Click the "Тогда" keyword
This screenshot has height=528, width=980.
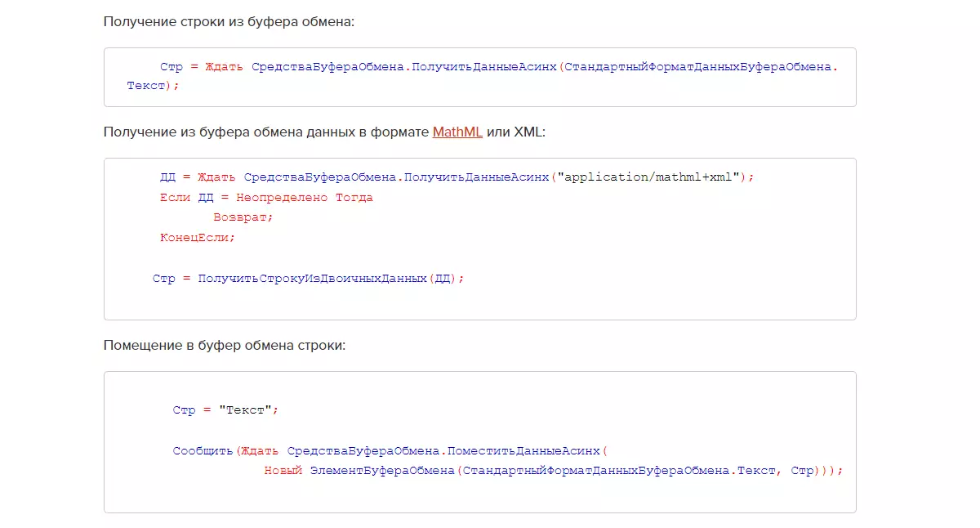pyautogui.click(x=354, y=197)
